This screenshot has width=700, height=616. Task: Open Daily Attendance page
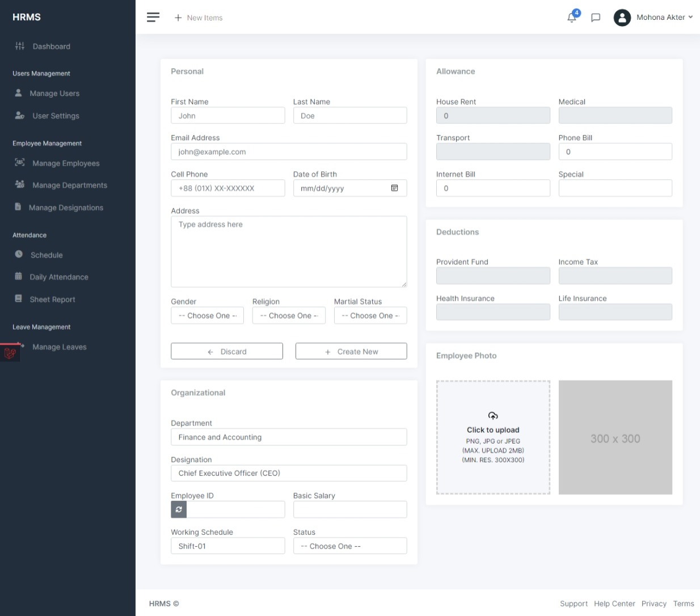pos(59,277)
